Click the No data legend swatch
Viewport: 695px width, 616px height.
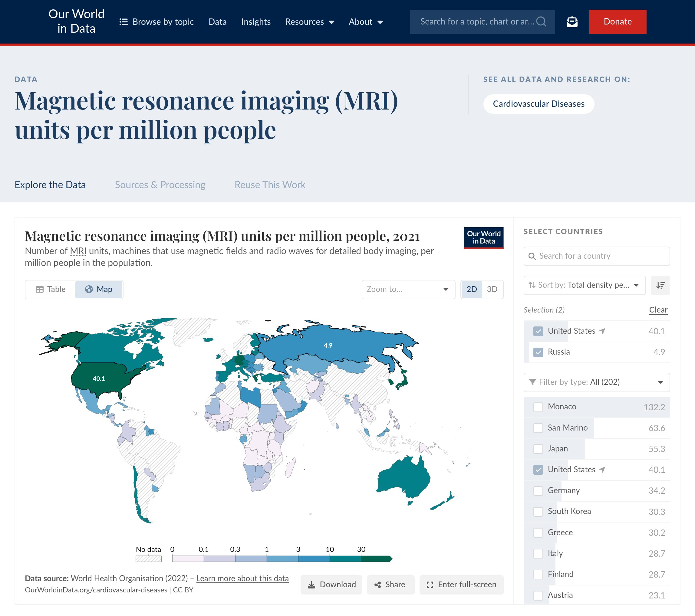coord(149,559)
